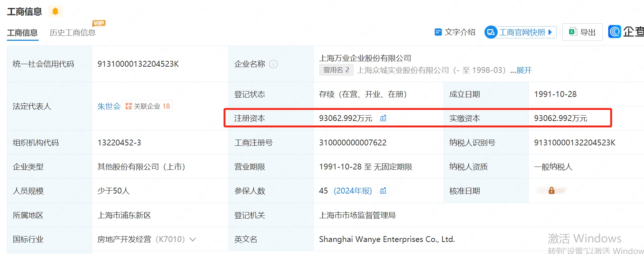Click the 统一社会信用代码 label cell
Image resolution: width=644 pixels, height=254 pixels.
click(x=49, y=64)
